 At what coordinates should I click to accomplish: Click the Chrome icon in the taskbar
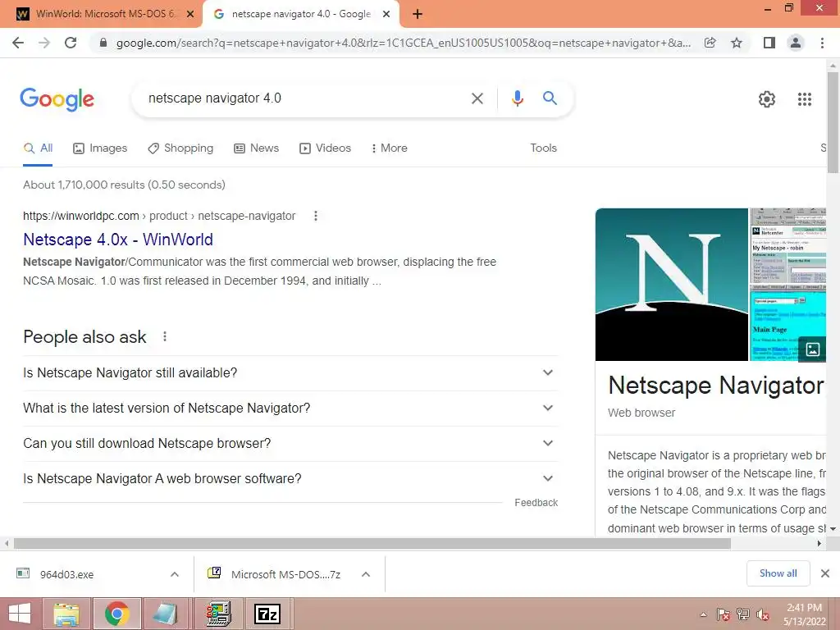[117, 614]
